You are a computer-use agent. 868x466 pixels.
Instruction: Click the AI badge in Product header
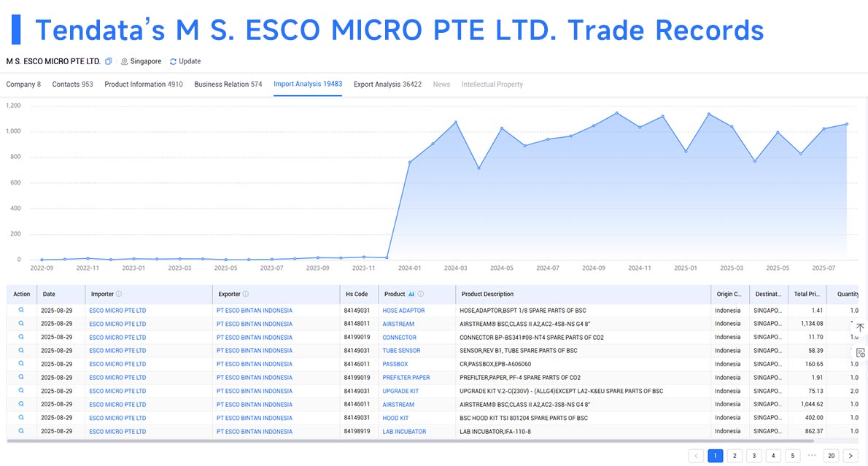click(411, 294)
